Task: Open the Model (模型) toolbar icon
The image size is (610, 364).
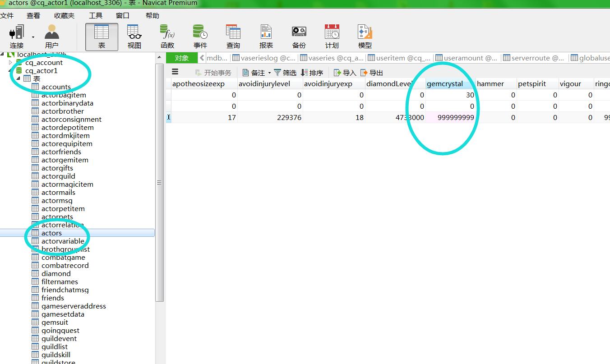Action: pos(365,33)
